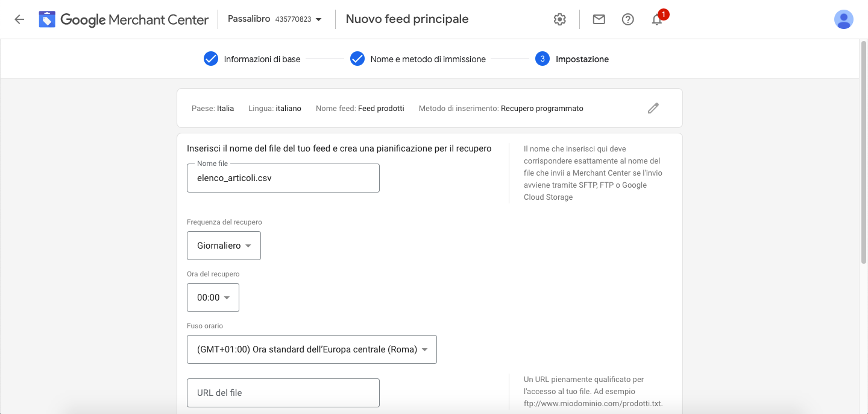This screenshot has width=868, height=414.
Task: Open the help question mark icon
Action: pos(627,19)
